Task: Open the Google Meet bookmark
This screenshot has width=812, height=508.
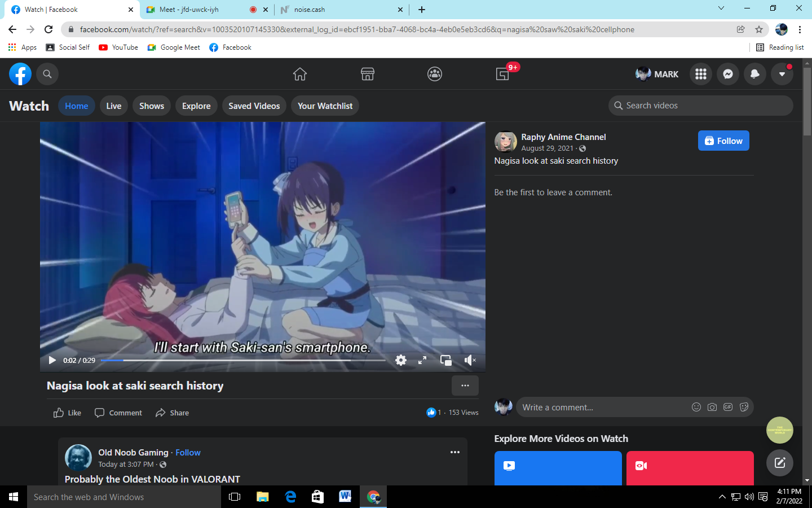Action: pyautogui.click(x=174, y=47)
